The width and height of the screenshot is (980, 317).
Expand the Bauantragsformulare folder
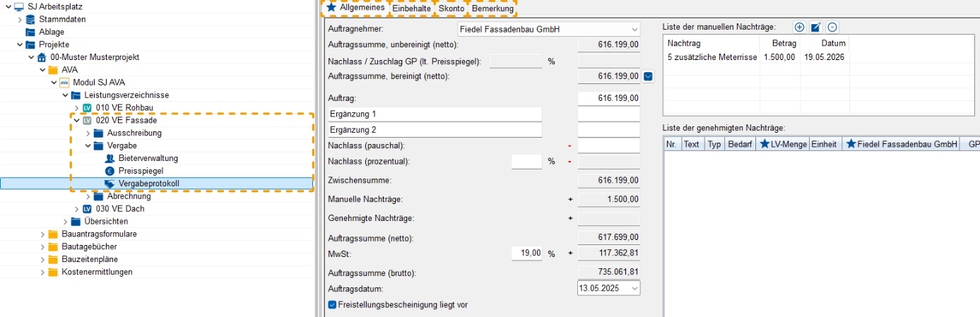point(42,234)
